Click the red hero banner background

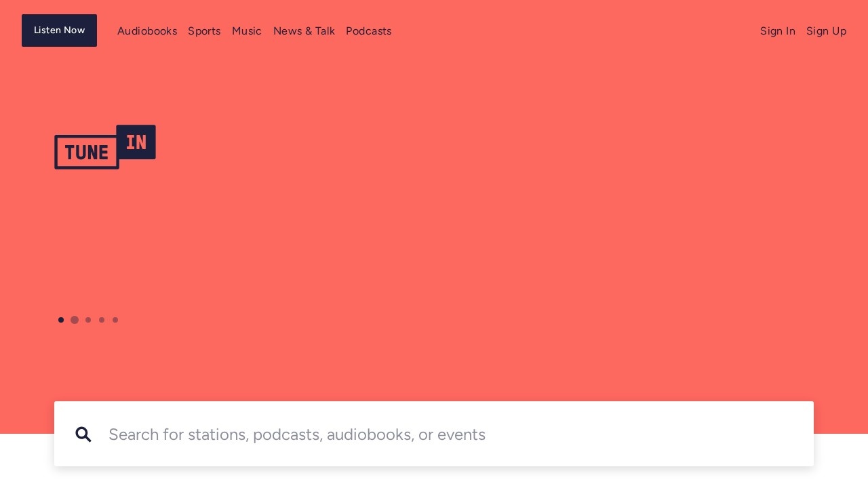pyautogui.click(x=542, y=237)
